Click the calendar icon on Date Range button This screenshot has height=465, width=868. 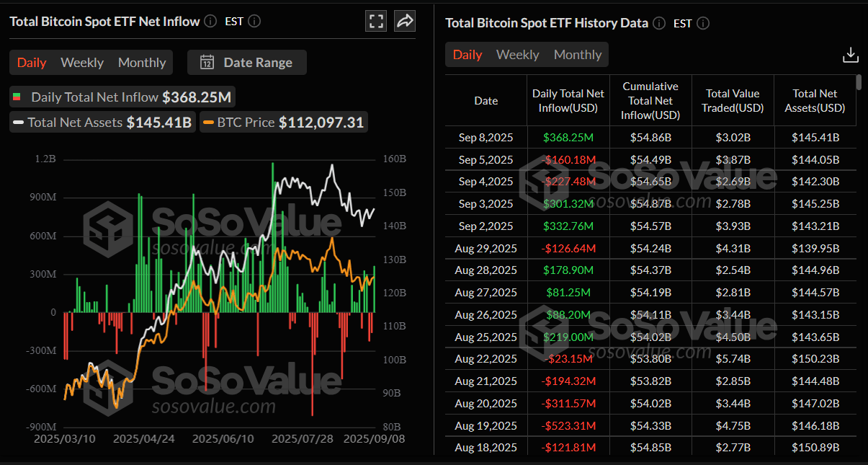(x=207, y=62)
